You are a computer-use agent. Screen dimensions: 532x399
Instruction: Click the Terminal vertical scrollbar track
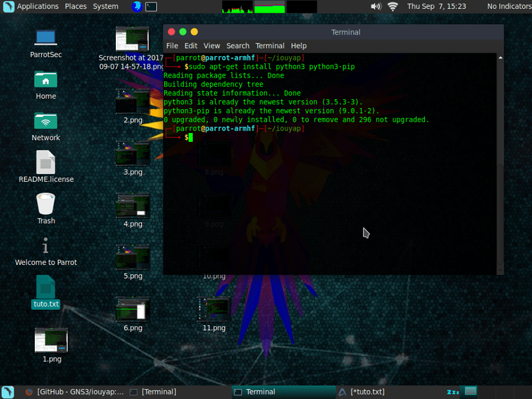point(500,163)
